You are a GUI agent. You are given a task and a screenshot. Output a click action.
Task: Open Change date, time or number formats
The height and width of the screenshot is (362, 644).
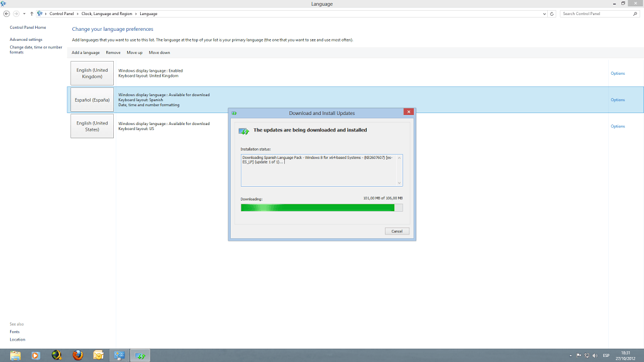[36, 50]
